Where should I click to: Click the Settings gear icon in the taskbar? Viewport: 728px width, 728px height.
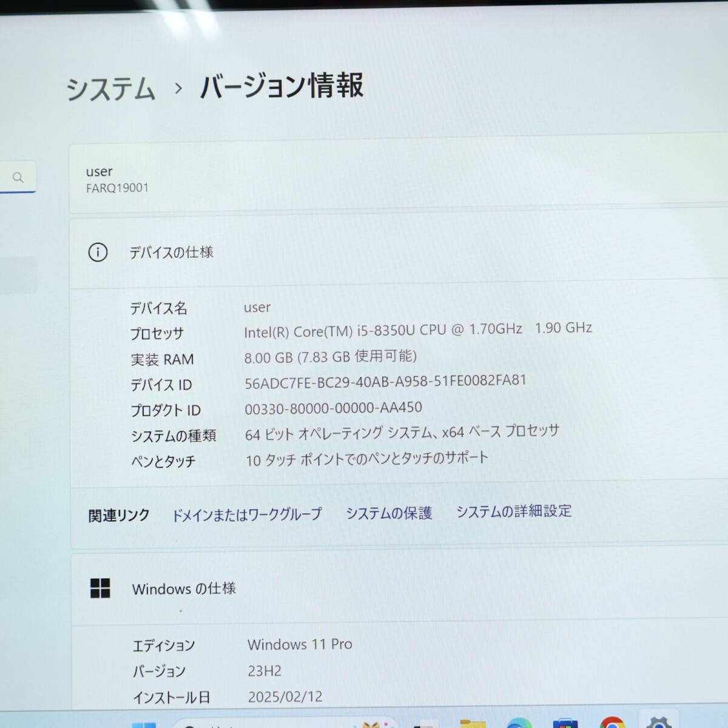(x=658, y=722)
